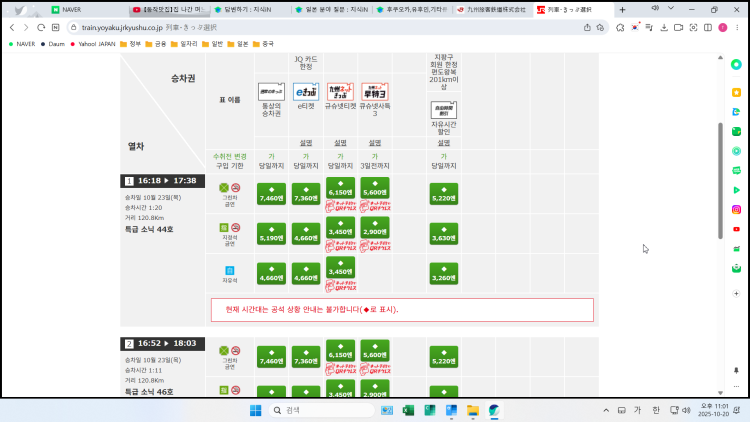The height and width of the screenshot is (422, 750).
Task: Open File Explorer from the taskbar
Action: pyautogui.click(x=473, y=410)
